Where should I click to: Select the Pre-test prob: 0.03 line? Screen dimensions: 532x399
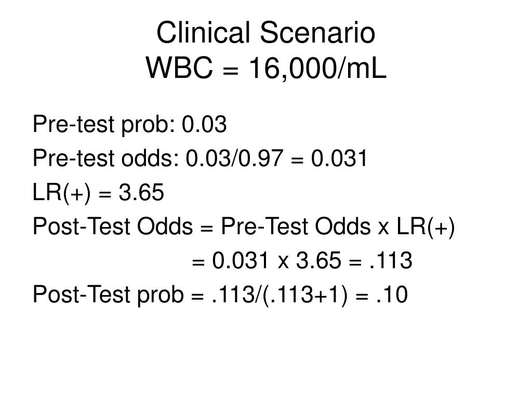pyautogui.click(x=129, y=125)
